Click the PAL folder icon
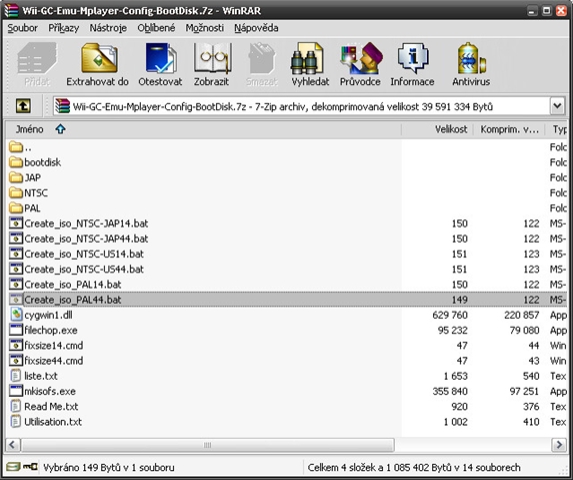Screen dimensions: 573x480 coord(16,208)
